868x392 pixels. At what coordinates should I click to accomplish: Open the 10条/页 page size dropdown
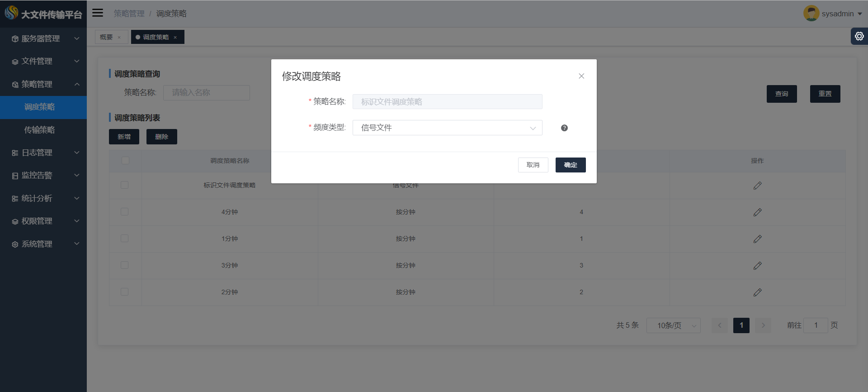click(673, 325)
